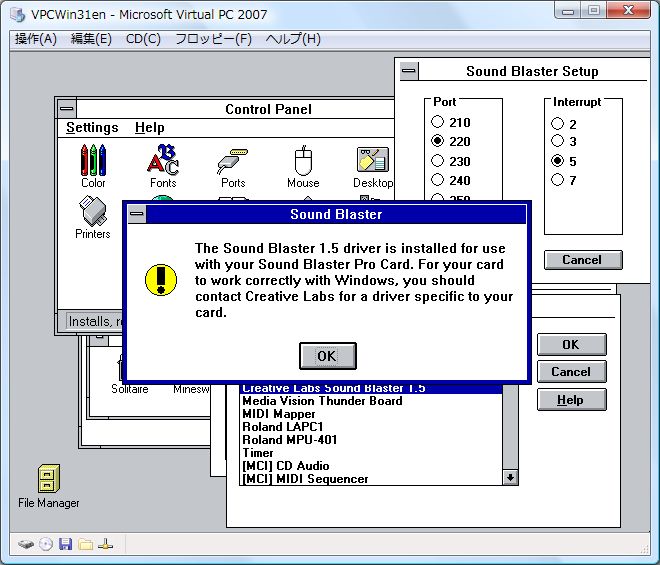The height and width of the screenshot is (565, 660).
Task: Select port 240 radio button
Action: pos(437,180)
